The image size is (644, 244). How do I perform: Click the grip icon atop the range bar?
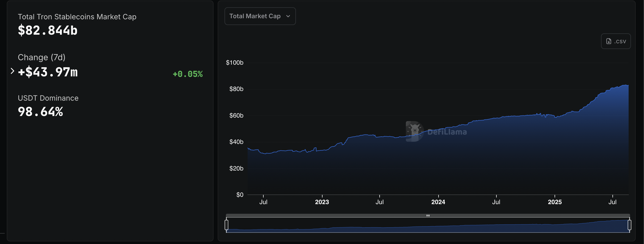click(x=428, y=216)
